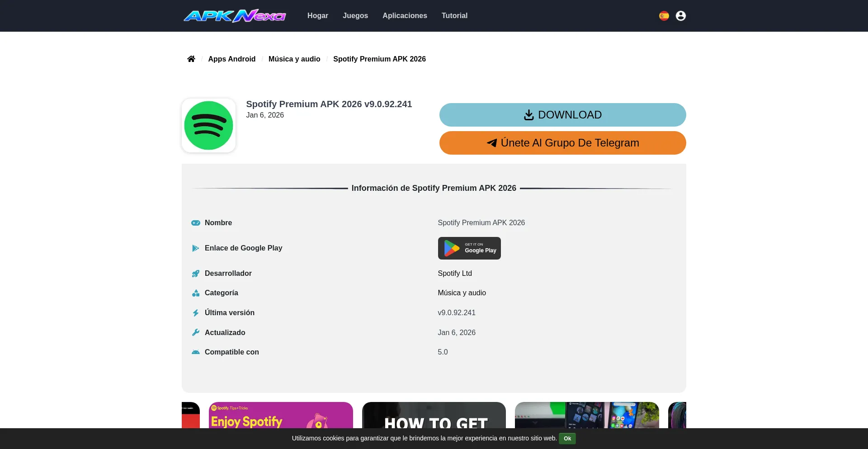This screenshot has width=868, height=449.
Task: Go to Apps Android breadcrumb
Action: (232, 59)
